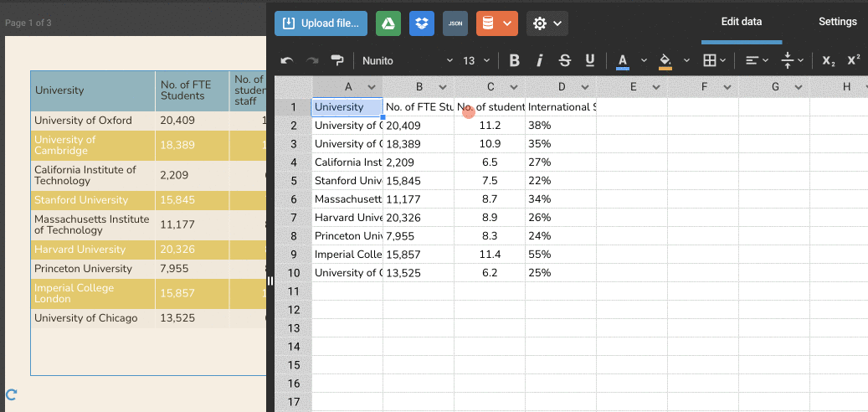The width and height of the screenshot is (868, 412).
Task: Select the paint format tool
Action: pyautogui.click(x=337, y=61)
